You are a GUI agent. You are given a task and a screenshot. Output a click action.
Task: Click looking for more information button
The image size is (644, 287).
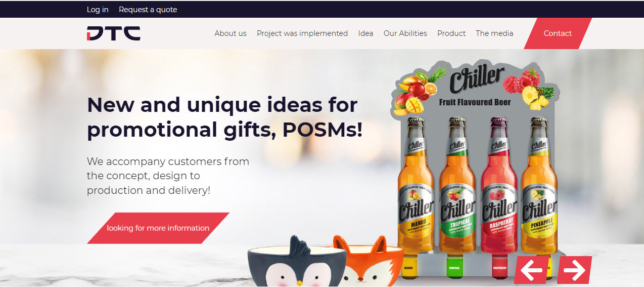[158, 228]
